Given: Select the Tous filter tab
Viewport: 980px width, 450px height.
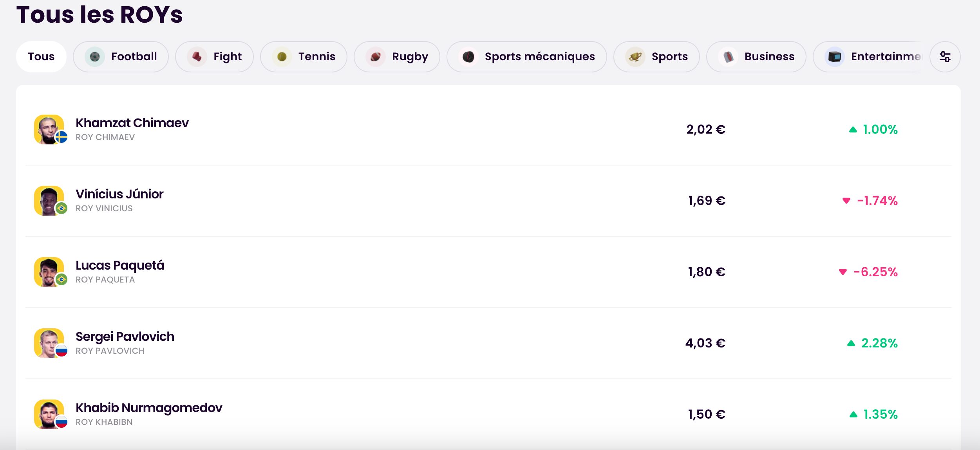Looking at the screenshot, I should coord(41,57).
